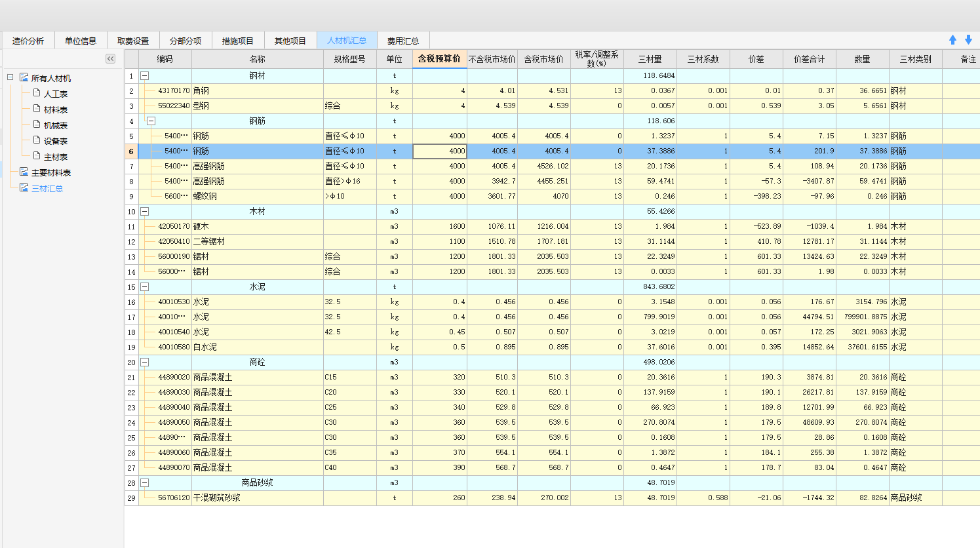Image resolution: width=980 pixels, height=548 pixels.
Task: Select 人工表 in the tree
Action: (56, 94)
